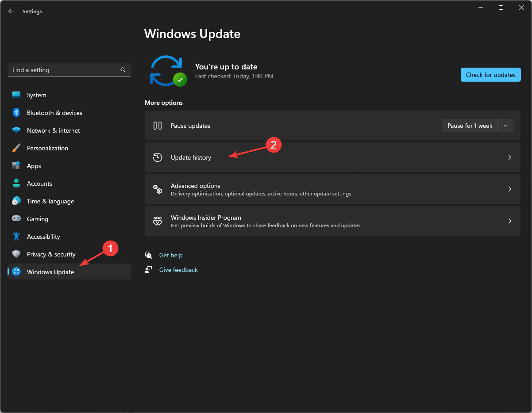Click the Windows Update sync icon in sidebar
Screen dimensions: 532x413
tap(16, 272)
